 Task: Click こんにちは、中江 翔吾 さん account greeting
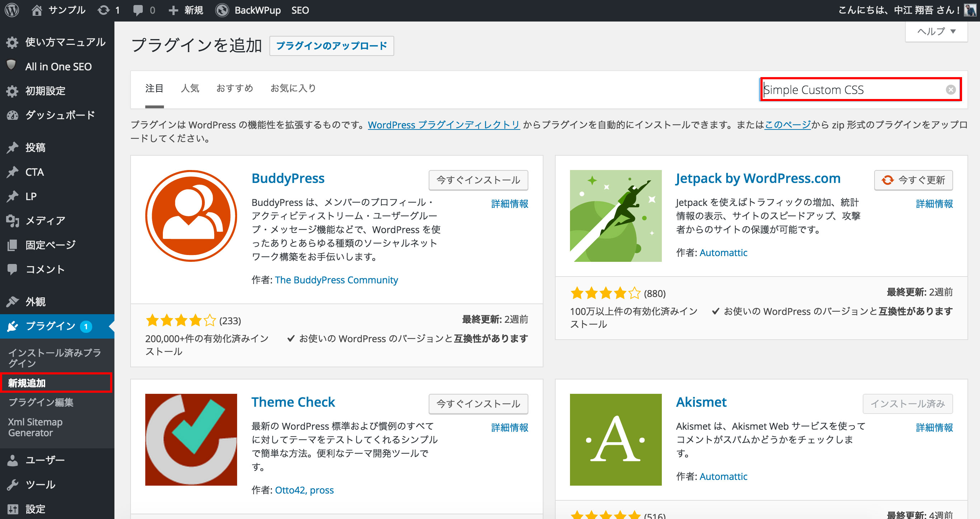point(899,10)
